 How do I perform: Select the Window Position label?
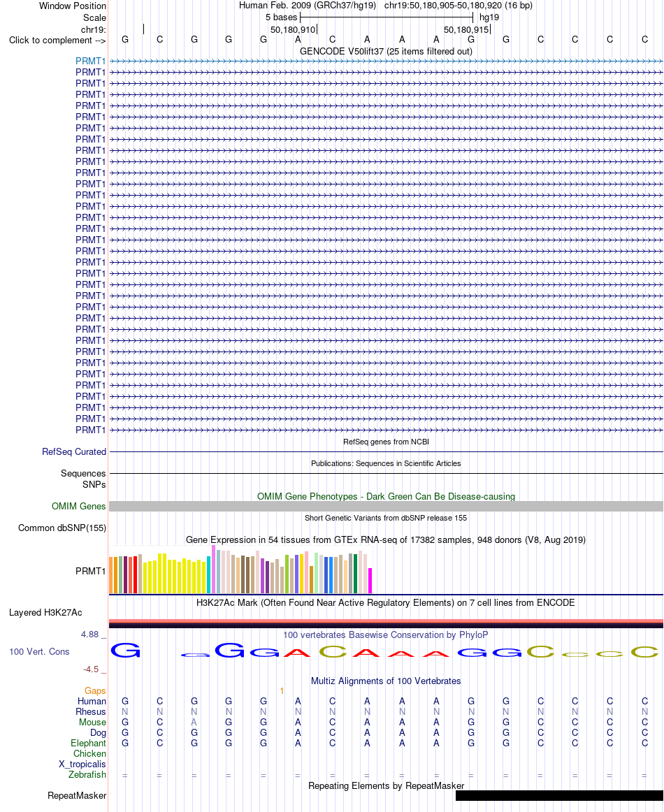tap(73, 6)
